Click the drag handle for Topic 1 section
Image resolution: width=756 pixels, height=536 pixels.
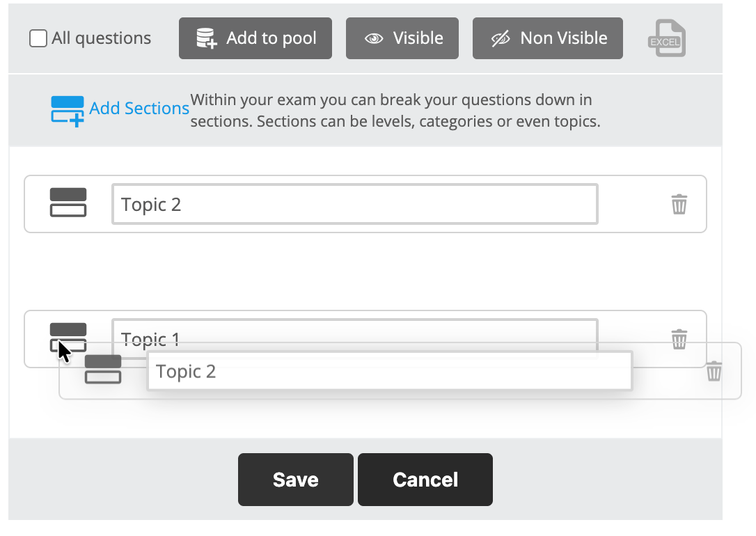point(68,334)
